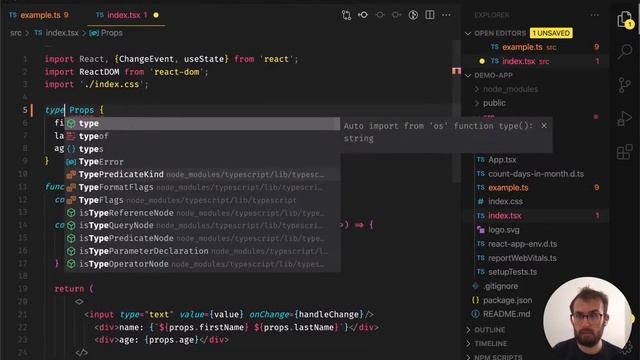640x360 pixels.
Task: Open the Explorer activity bar icon
Action: [x=624, y=19]
